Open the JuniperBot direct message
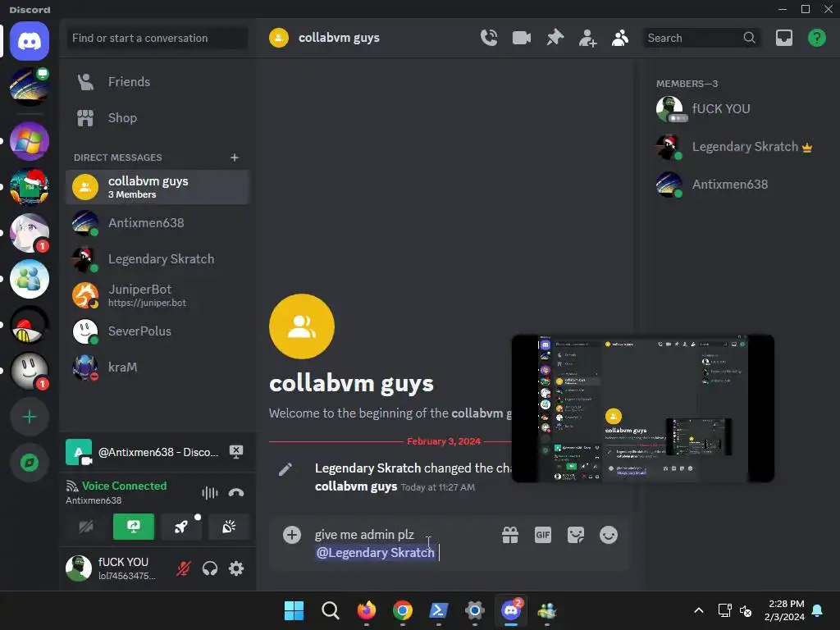 pos(157,295)
